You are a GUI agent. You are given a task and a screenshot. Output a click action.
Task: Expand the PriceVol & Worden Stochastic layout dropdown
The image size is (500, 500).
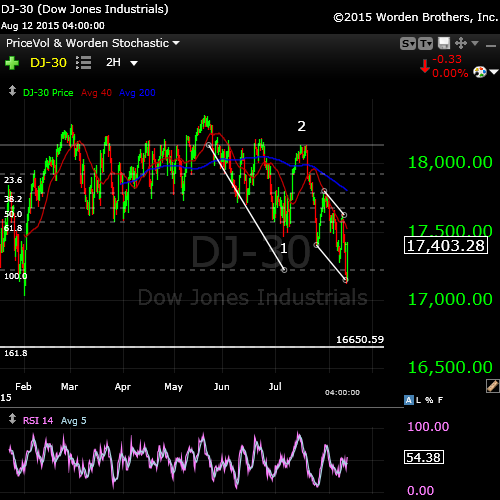(176, 43)
